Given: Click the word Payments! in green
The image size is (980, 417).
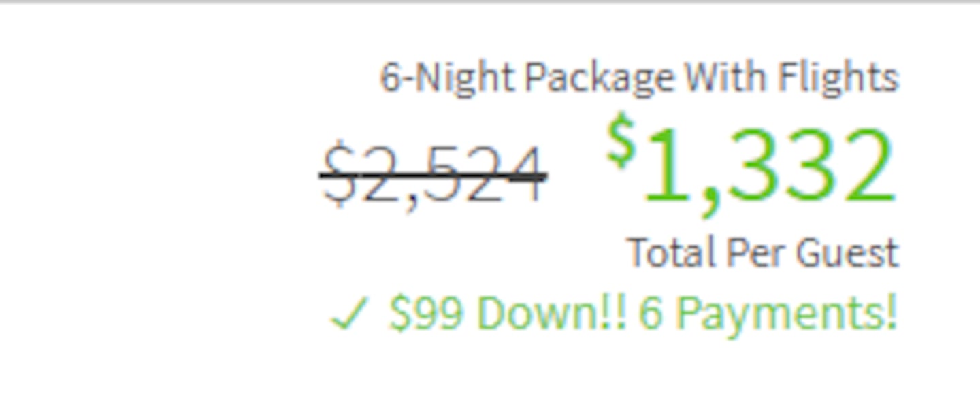Looking at the screenshot, I should (787, 314).
